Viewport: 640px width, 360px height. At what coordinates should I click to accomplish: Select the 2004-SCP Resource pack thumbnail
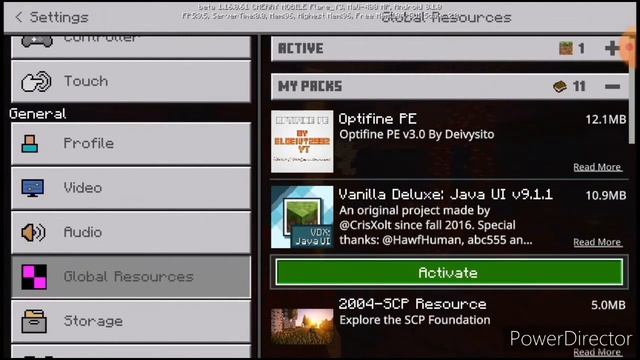coord(302,326)
